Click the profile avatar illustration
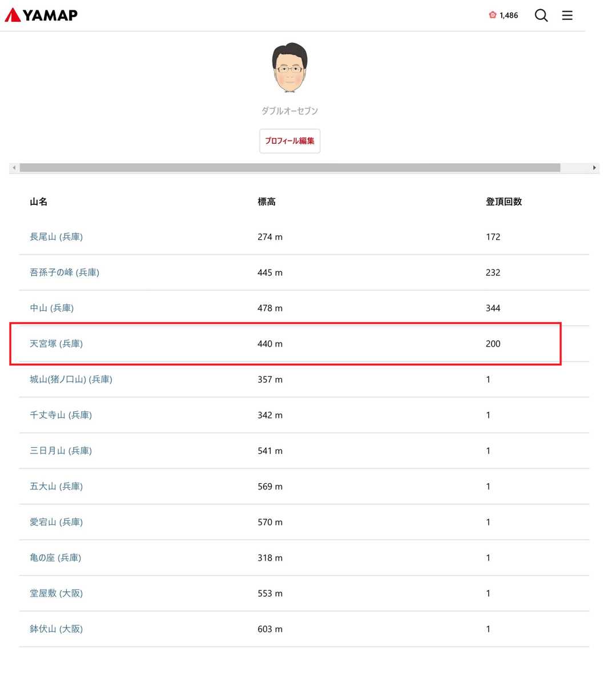616x675 pixels. click(289, 67)
